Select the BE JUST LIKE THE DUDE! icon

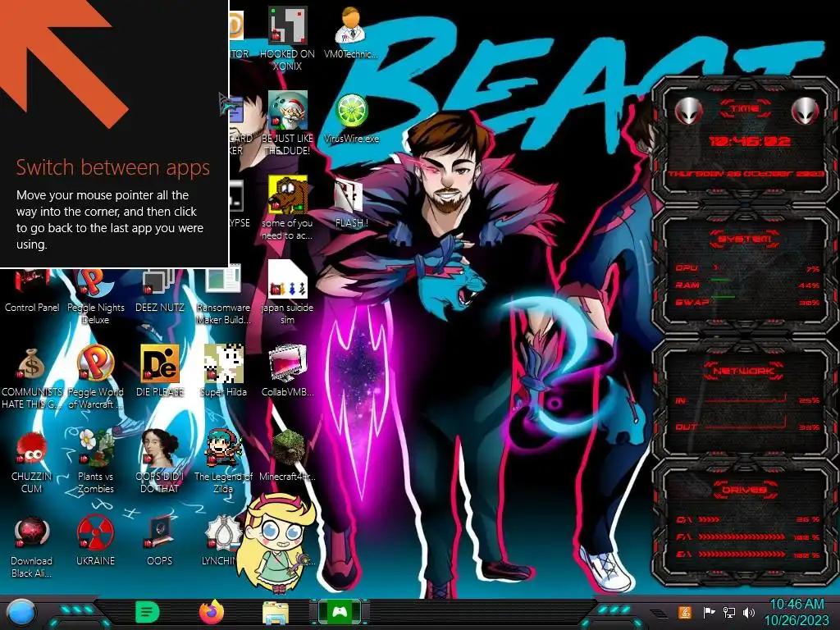coord(288,110)
